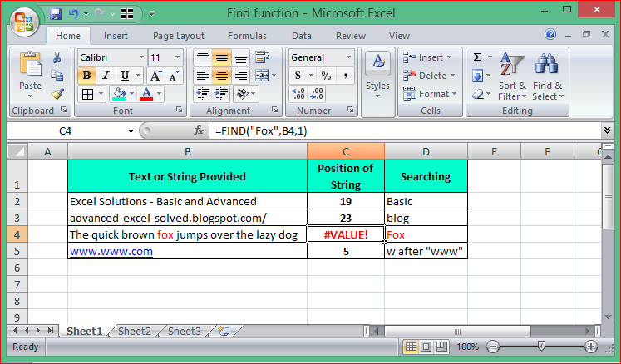
Task: Toggle Bold formatting
Action: click(x=86, y=76)
